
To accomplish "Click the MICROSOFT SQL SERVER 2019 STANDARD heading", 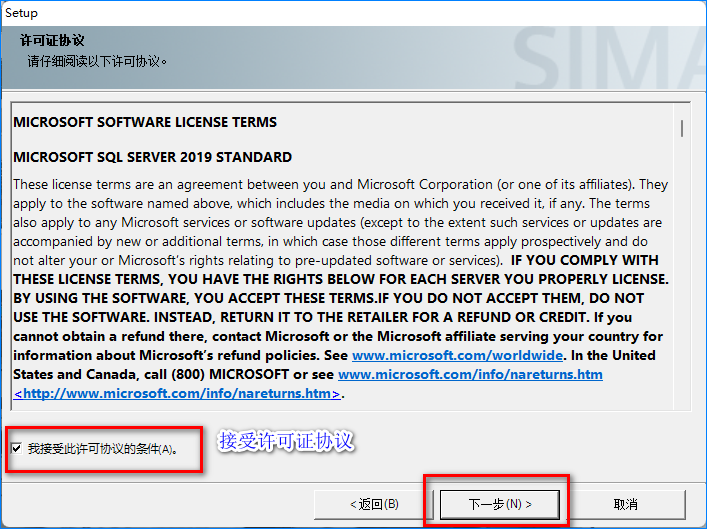I will click(x=152, y=157).
